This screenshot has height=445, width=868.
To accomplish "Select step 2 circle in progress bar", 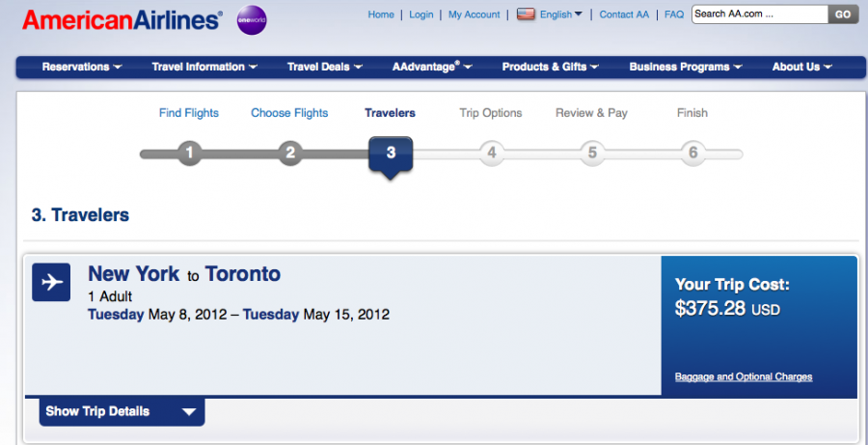I will pos(290,153).
